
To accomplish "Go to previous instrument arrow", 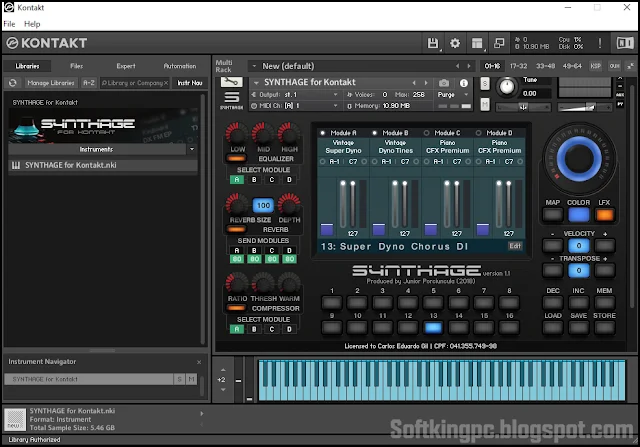I will tap(414, 82).
